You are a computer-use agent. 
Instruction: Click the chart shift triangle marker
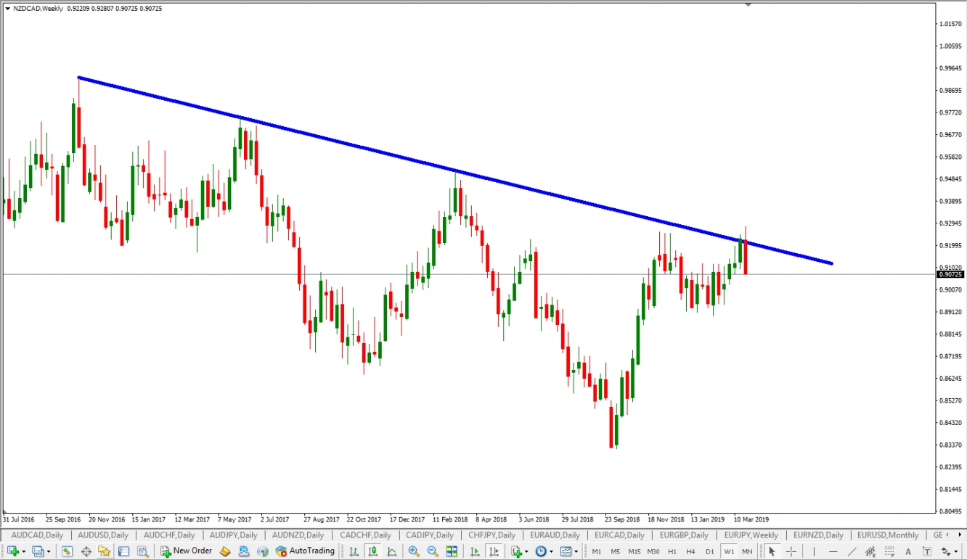748,4
